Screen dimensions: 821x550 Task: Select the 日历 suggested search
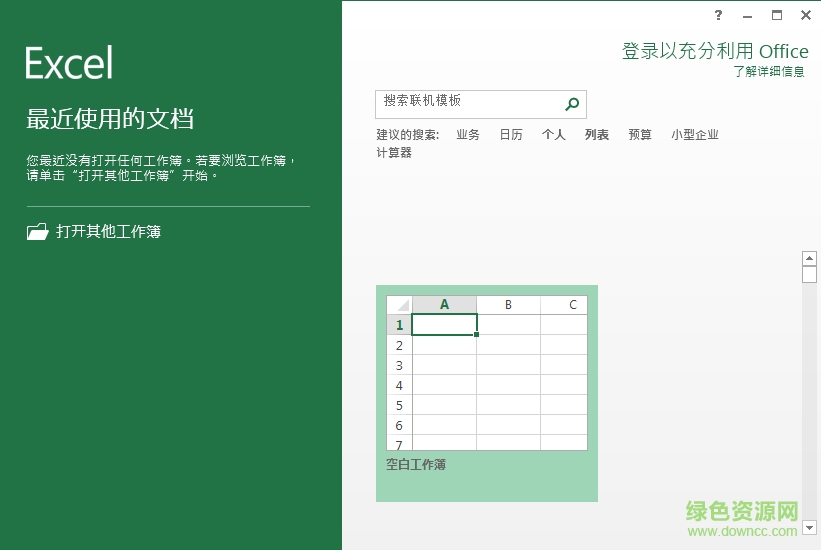(511, 135)
